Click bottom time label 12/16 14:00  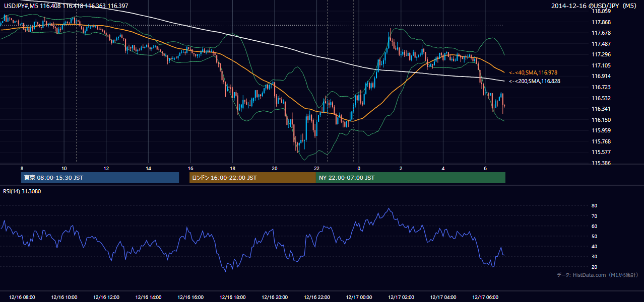coord(149,297)
